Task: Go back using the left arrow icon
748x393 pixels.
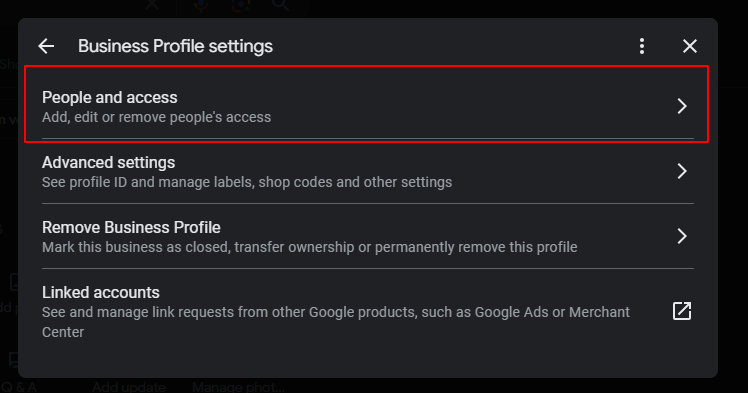Action: pos(46,46)
